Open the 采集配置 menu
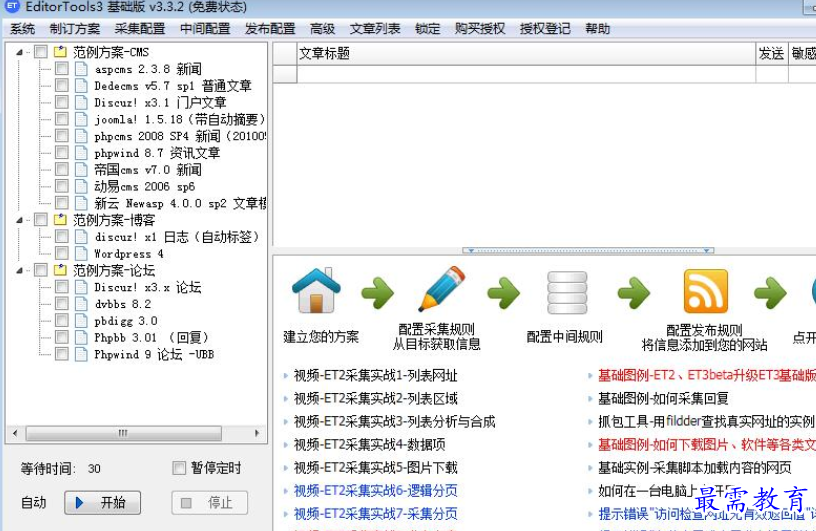Image resolution: width=816 pixels, height=531 pixels. tap(140, 29)
